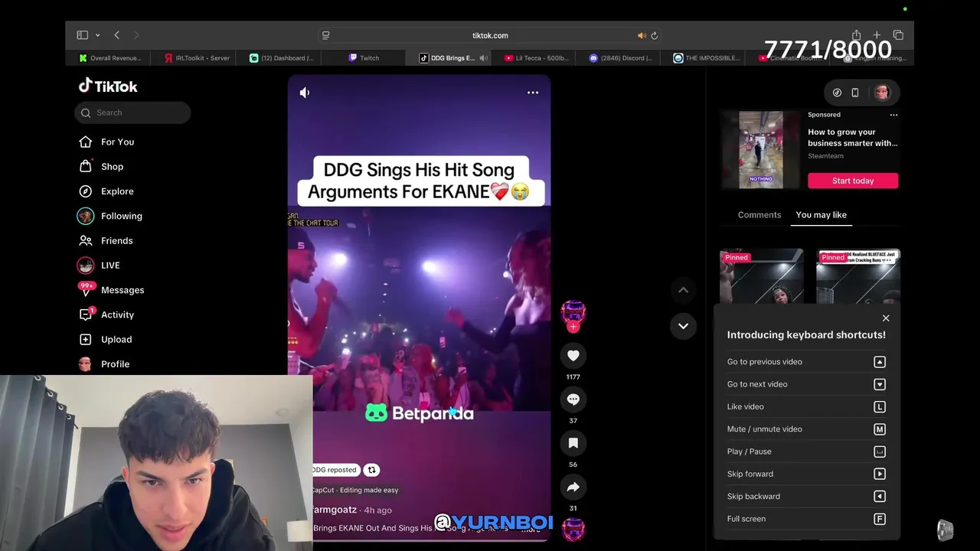Mute tab sound in address bar
Screen dimensions: 980x551
[x=642, y=35]
